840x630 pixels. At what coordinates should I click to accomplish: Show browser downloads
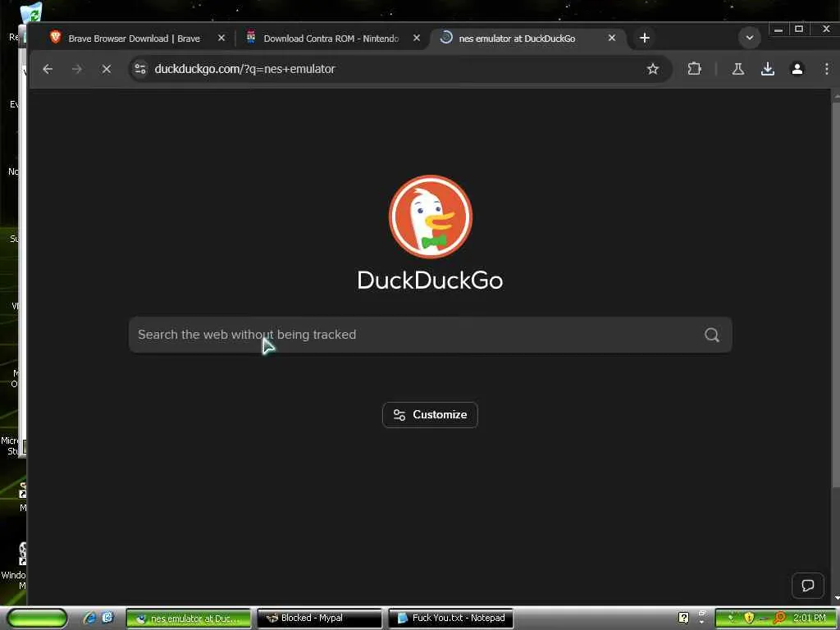point(768,69)
